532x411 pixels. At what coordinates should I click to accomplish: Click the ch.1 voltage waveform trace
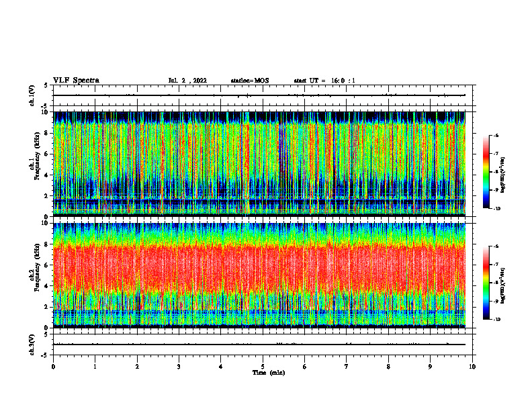pyautogui.click(x=259, y=95)
